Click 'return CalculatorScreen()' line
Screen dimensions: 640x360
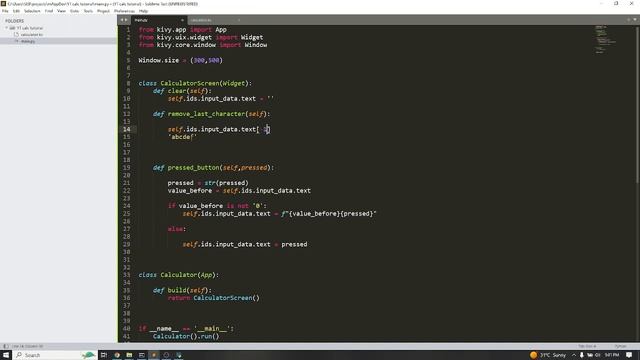pos(213,298)
